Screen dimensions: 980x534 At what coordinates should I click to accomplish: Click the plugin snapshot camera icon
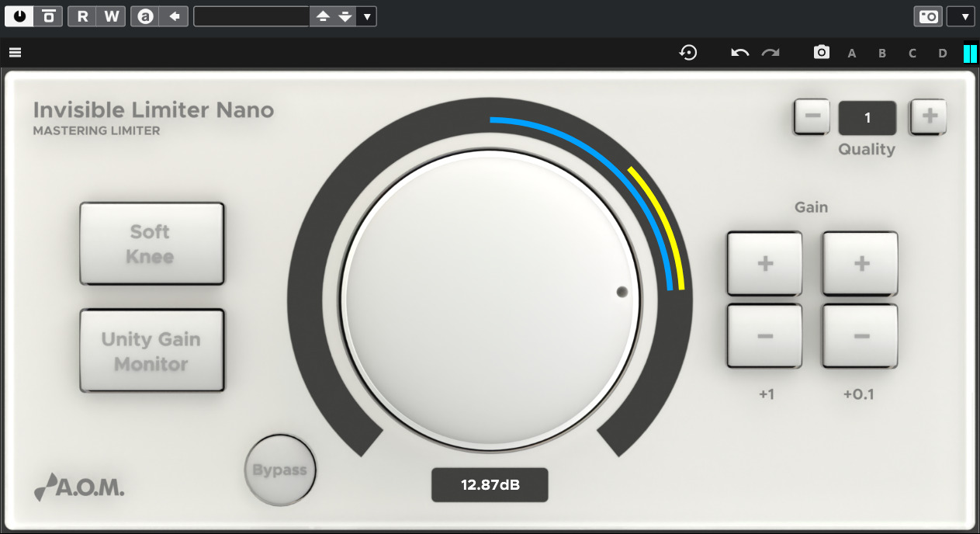click(x=822, y=53)
